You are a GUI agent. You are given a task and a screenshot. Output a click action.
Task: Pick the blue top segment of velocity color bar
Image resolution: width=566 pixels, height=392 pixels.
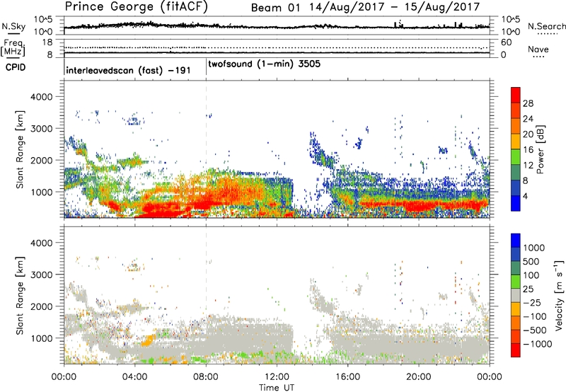pos(516,241)
